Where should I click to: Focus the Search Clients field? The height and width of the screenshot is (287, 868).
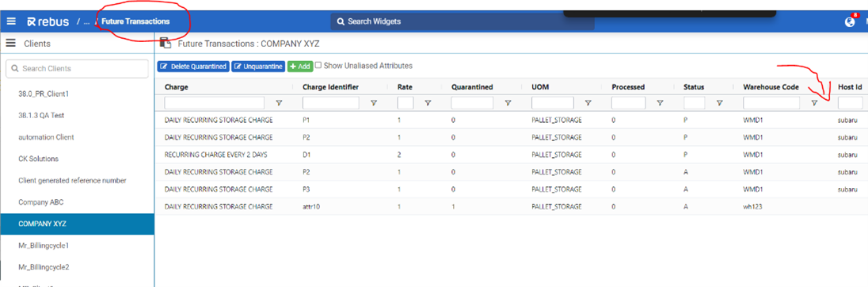[x=77, y=69]
